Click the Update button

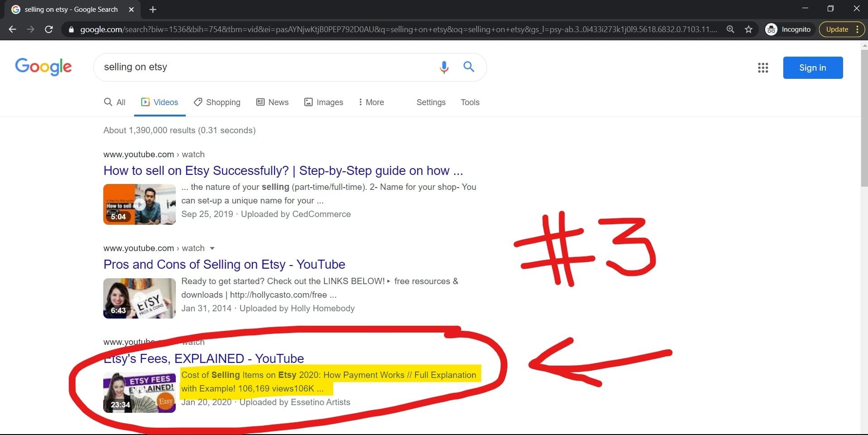836,29
